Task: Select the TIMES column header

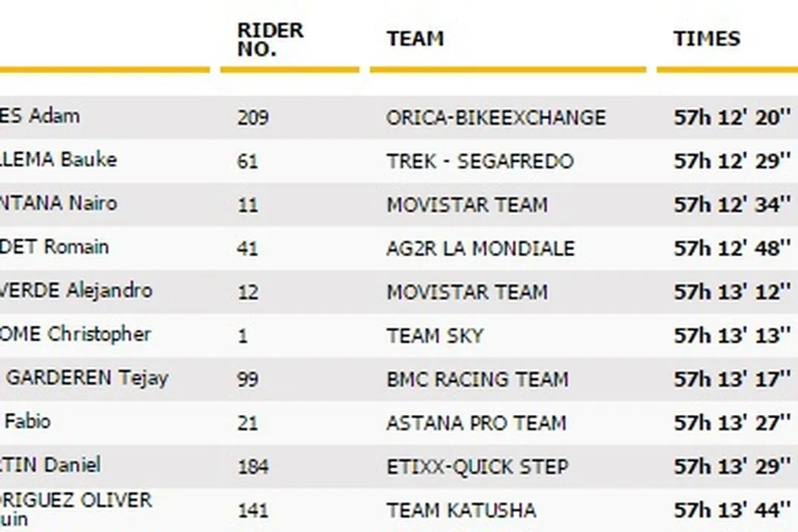Action: point(707,39)
